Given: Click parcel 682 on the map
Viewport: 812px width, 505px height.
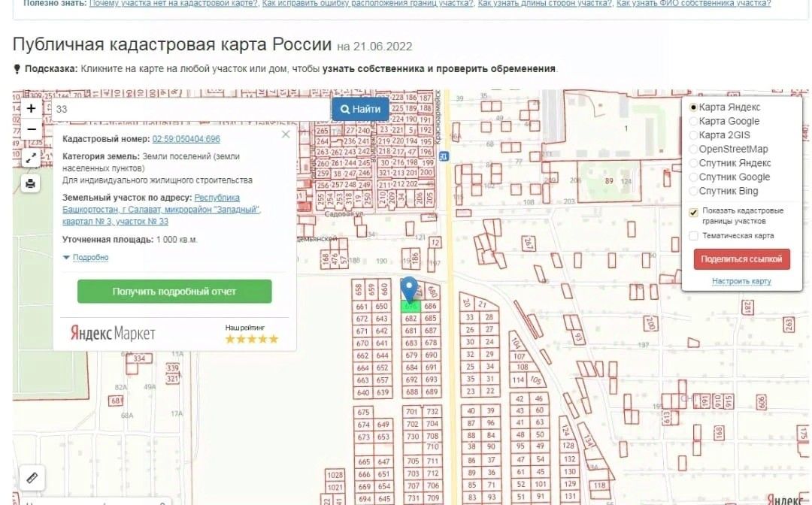Looking at the screenshot, I should pyautogui.click(x=411, y=318).
